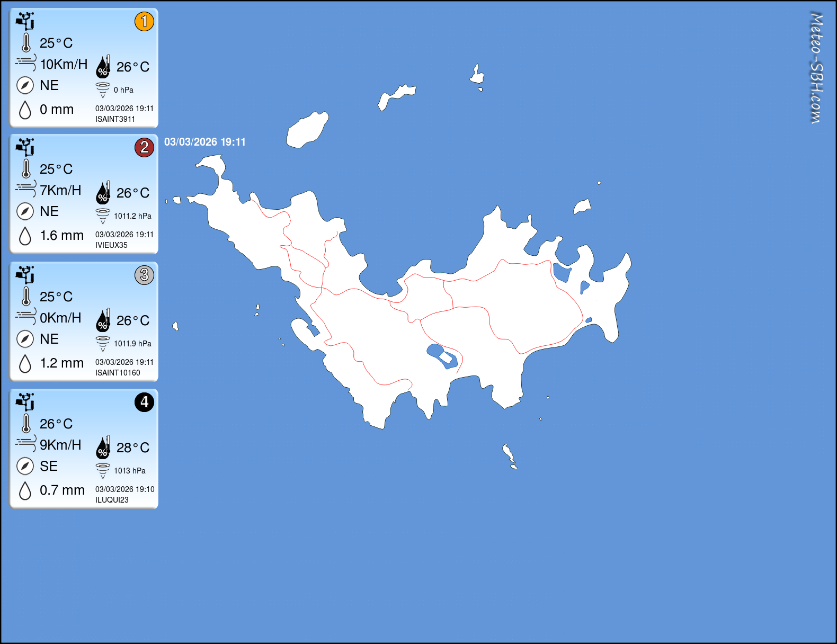Click the white map timestamp 03/03/2026 19:11
This screenshot has height=644, width=837.
pos(205,142)
